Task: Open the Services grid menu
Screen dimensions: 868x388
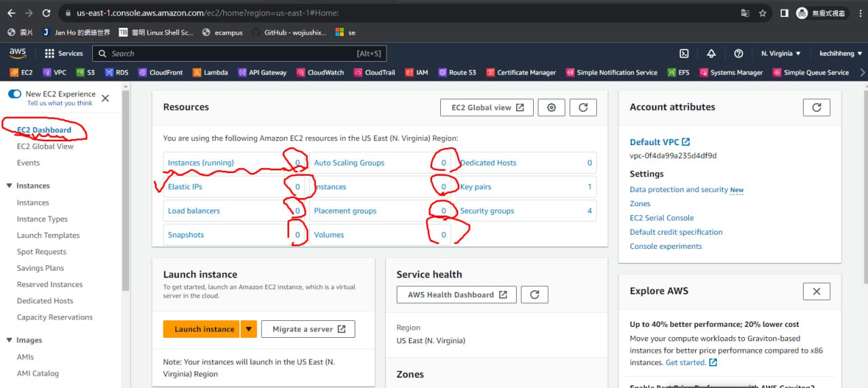Action: tap(64, 54)
